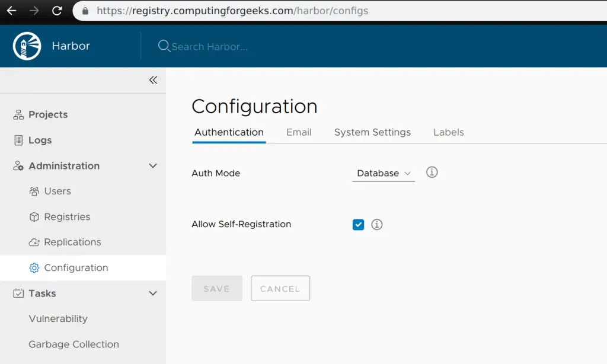Viewport: 607px width, 364px height.
Task: Switch to the Authentication tab
Action: (x=229, y=132)
